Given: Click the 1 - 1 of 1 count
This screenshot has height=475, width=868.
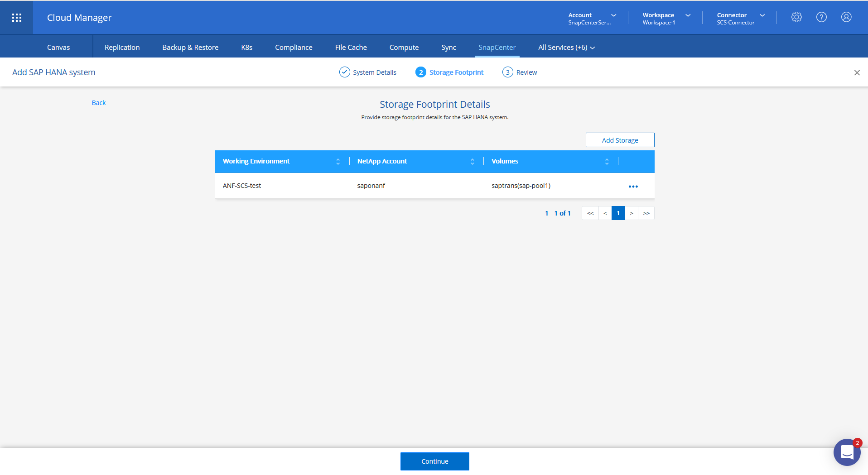Looking at the screenshot, I should click(558, 213).
